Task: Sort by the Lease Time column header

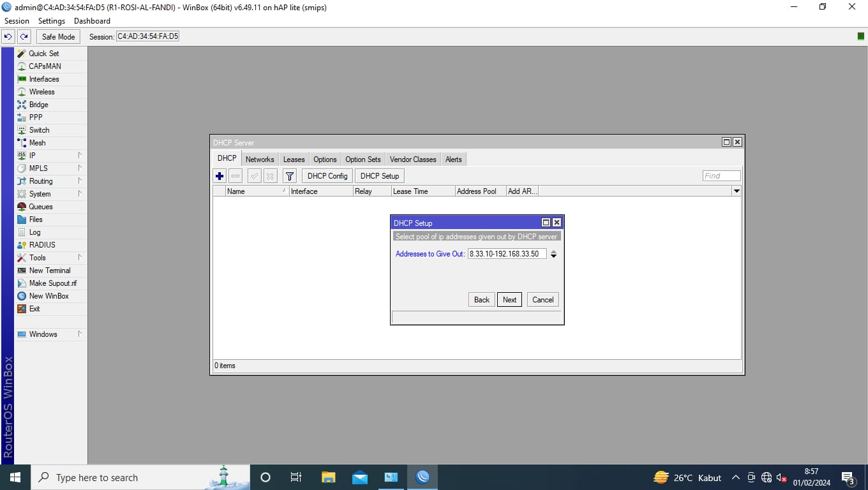Action: (x=423, y=191)
